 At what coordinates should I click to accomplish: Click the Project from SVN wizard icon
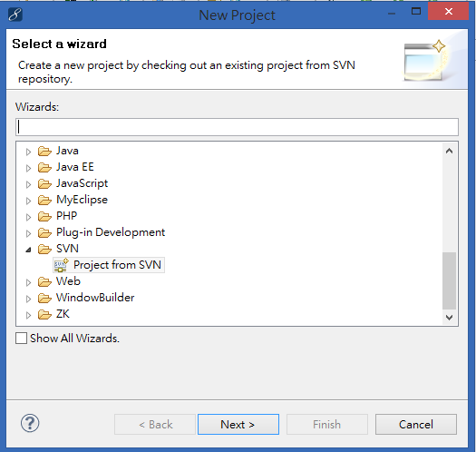click(62, 265)
